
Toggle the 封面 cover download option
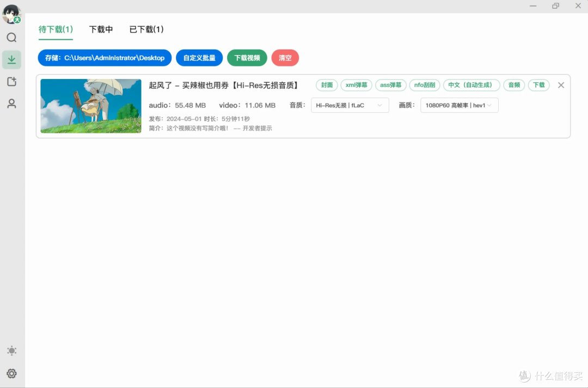[326, 85]
